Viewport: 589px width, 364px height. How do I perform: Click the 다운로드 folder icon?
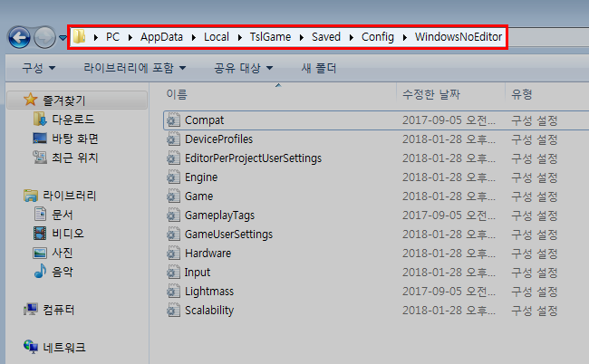pyautogui.click(x=40, y=119)
